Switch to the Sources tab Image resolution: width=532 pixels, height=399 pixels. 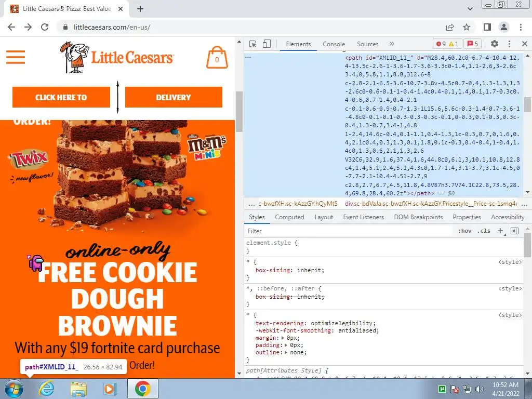[x=367, y=44]
